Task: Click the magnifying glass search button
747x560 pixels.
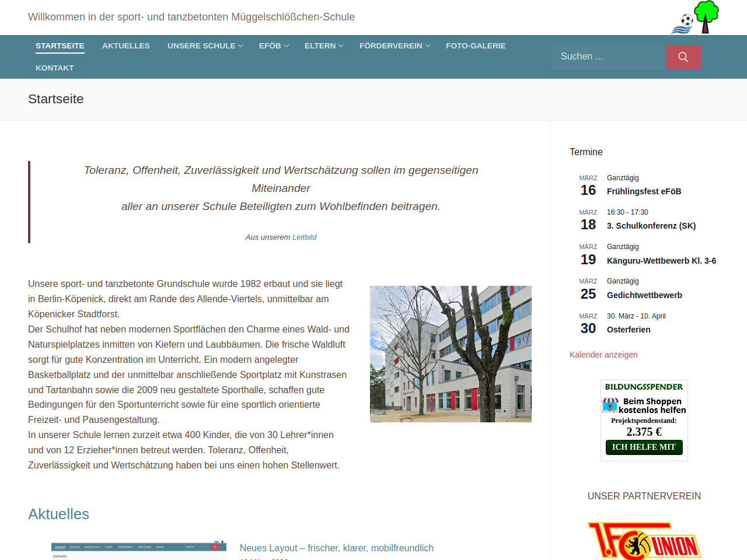Action: click(683, 57)
